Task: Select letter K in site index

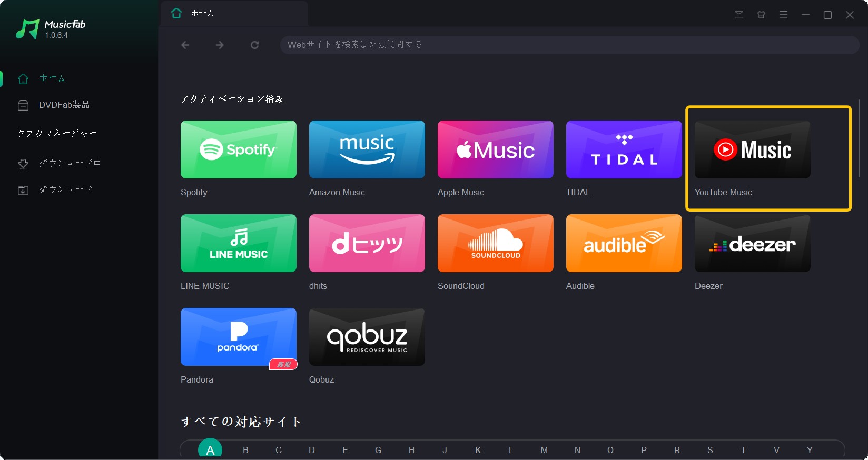Action: coord(478,450)
